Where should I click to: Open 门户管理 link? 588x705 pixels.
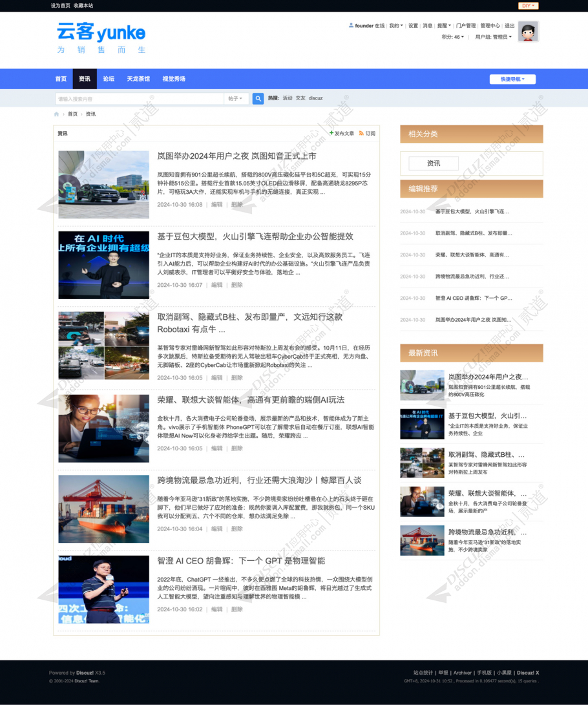click(466, 26)
